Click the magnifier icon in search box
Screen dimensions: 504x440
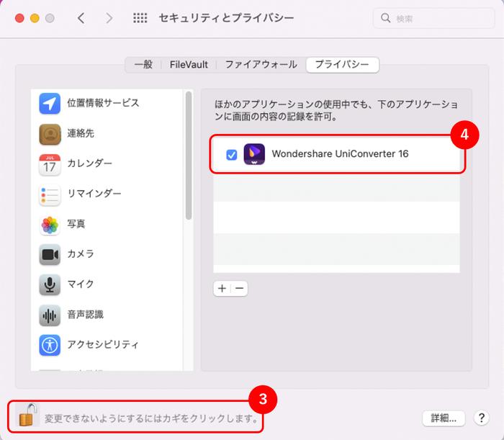click(385, 18)
